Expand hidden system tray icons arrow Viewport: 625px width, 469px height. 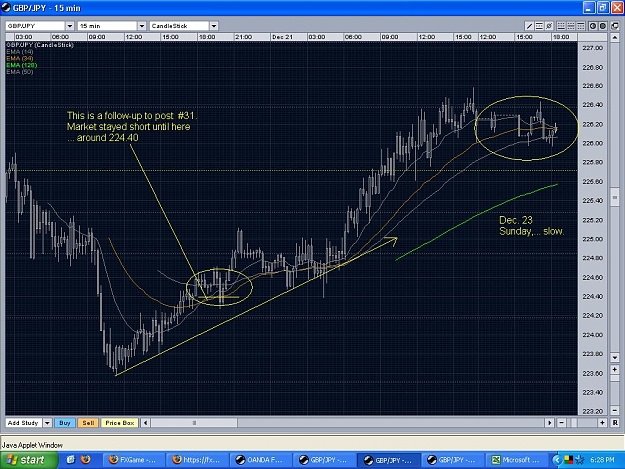(x=556, y=460)
